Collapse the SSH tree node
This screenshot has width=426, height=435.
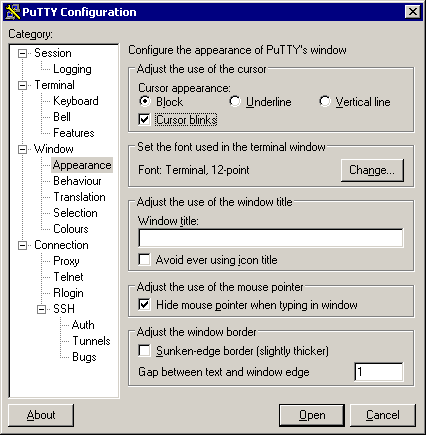41,309
